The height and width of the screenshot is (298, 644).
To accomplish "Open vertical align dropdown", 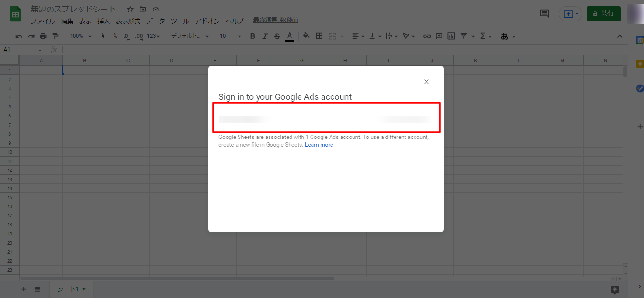I will (374, 36).
